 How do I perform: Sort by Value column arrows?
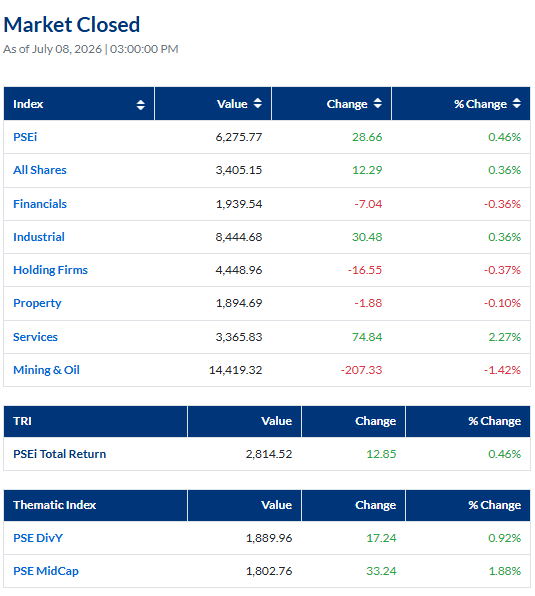tap(258, 103)
